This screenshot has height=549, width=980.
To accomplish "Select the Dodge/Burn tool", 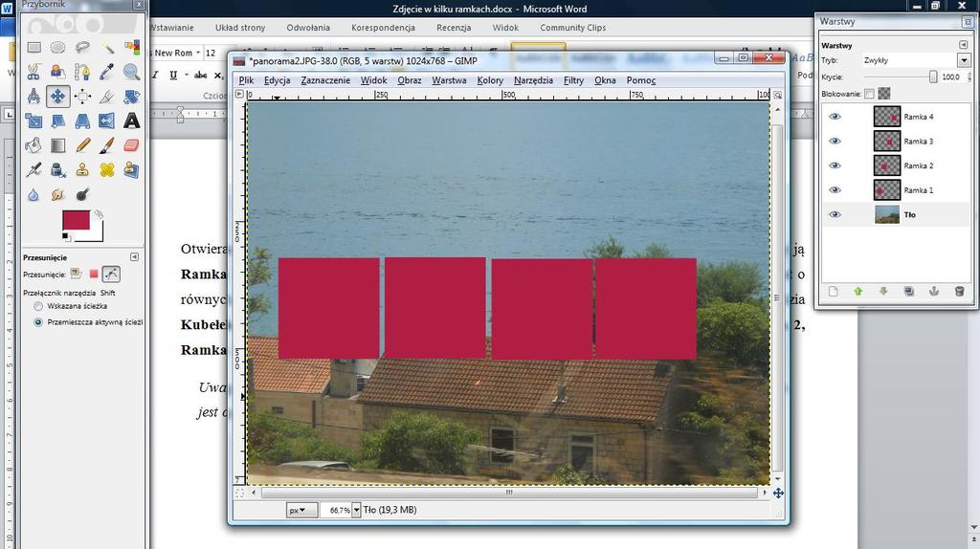I will coord(82,194).
